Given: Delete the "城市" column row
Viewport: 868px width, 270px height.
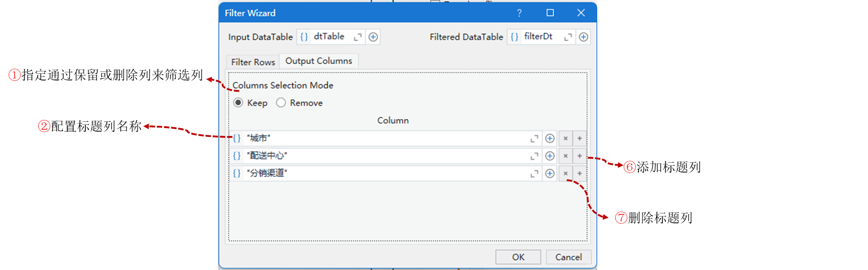Looking at the screenshot, I should (565, 138).
